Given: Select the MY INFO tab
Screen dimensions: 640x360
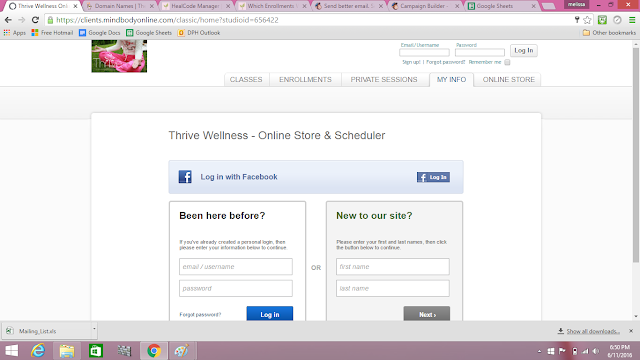Looking at the screenshot, I should (451, 80).
